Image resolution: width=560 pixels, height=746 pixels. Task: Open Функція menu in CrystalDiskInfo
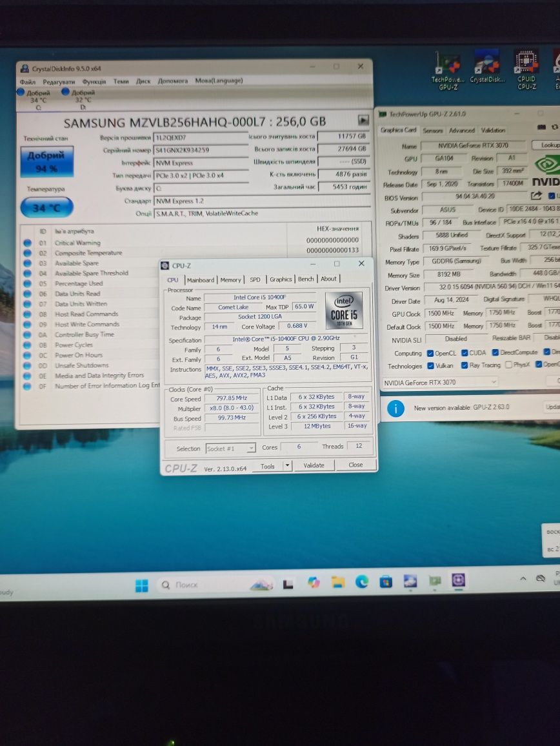94,81
